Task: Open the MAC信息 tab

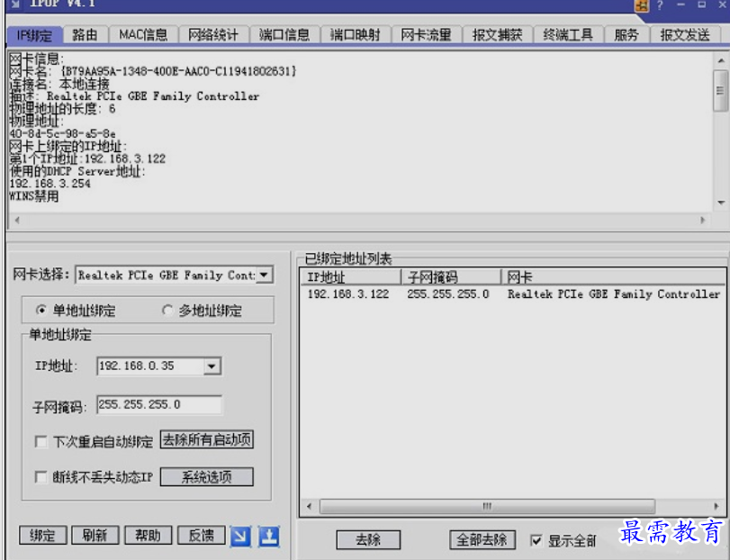Action: (143, 35)
